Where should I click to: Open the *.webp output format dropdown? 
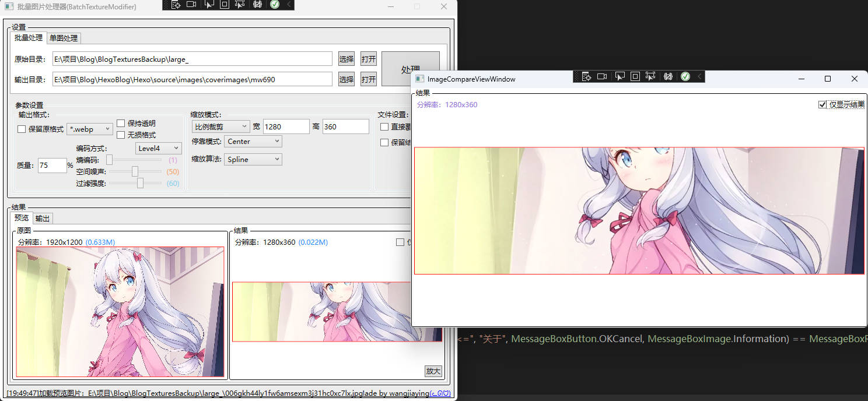point(90,129)
